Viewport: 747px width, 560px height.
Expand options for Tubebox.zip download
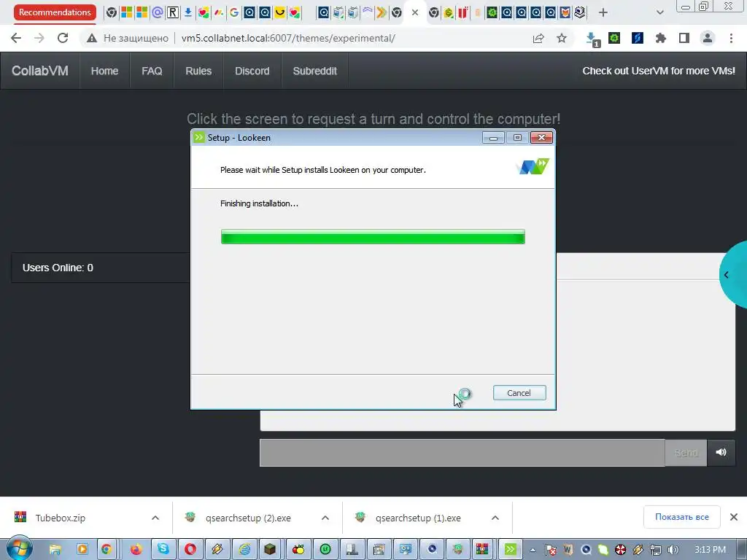tap(155, 518)
